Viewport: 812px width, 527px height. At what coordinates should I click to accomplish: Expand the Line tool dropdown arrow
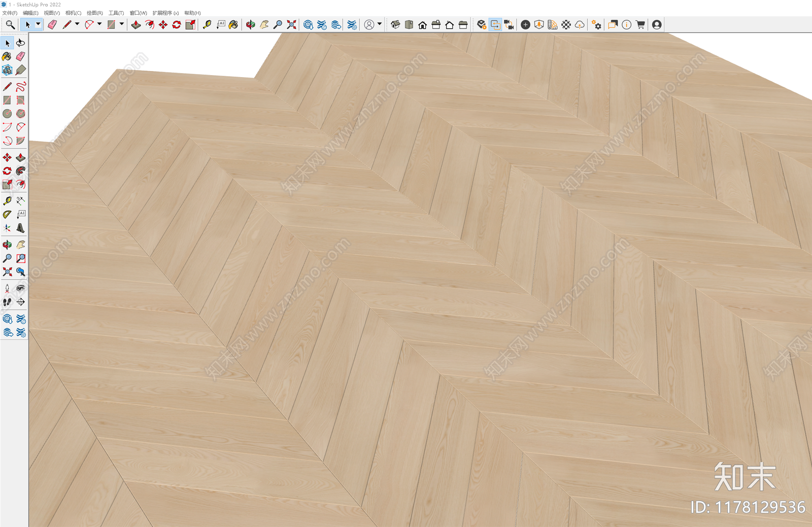pyautogui.click(x=77, y=24)
